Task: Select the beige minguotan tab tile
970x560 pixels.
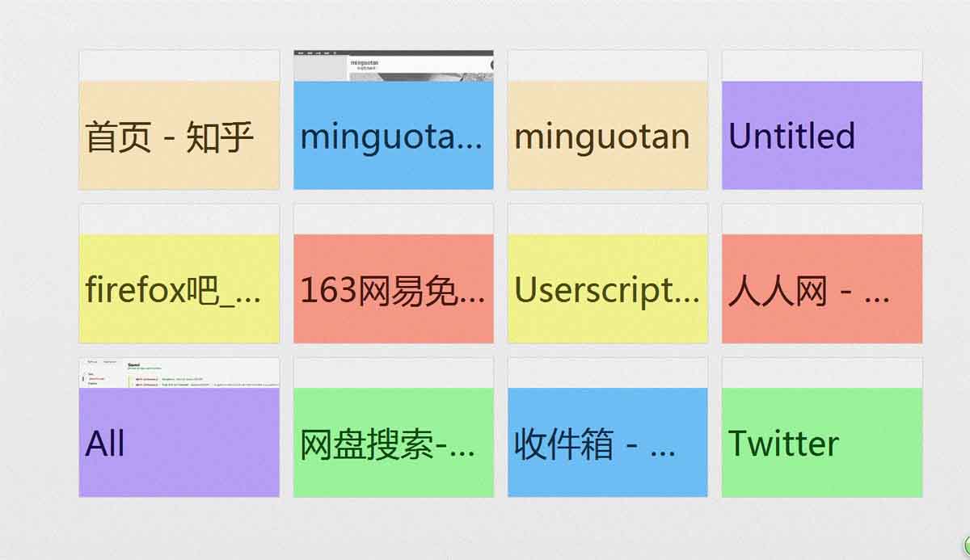Action: point(608,120)
